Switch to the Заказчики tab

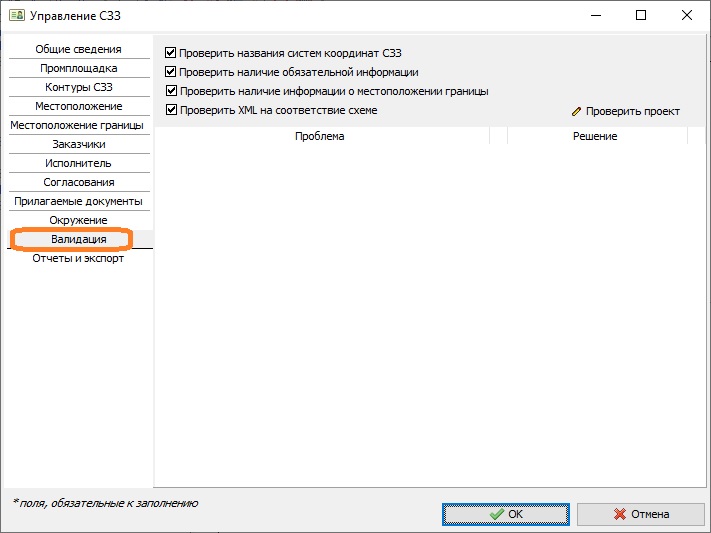click(x=78, y=144)
